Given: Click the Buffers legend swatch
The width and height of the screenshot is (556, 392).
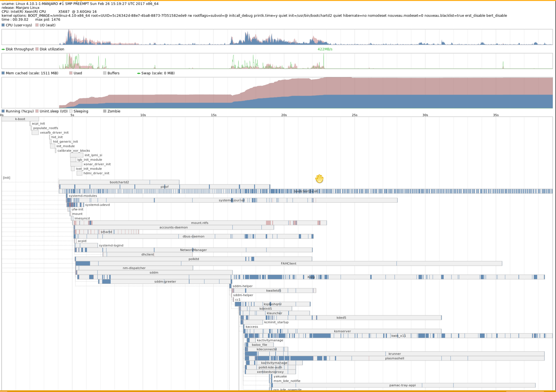Looking at the screenshot, I should tap(105, 73).
